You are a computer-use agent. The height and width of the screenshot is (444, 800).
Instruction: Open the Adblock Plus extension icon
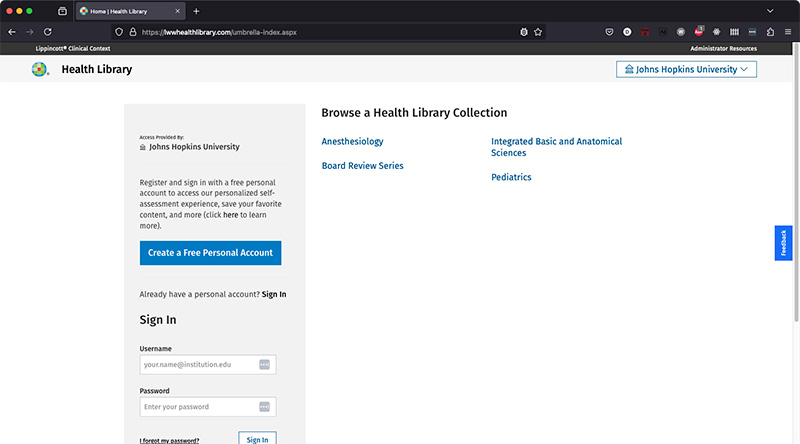coord(698,32)
